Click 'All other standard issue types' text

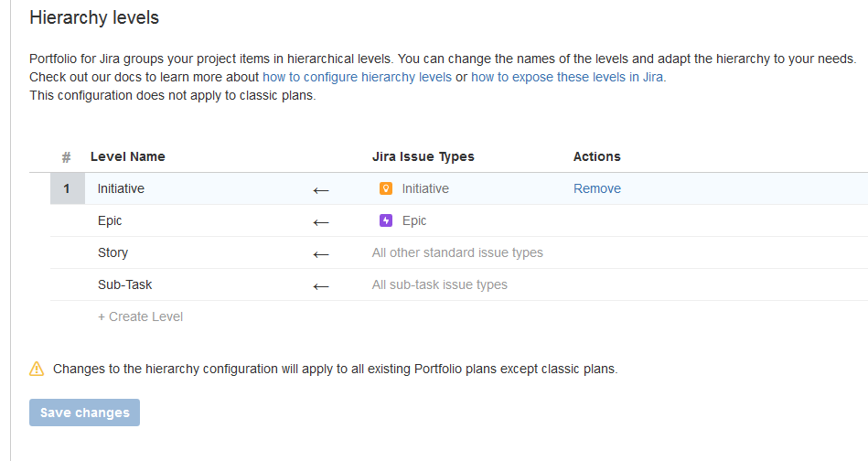point(457,252)
